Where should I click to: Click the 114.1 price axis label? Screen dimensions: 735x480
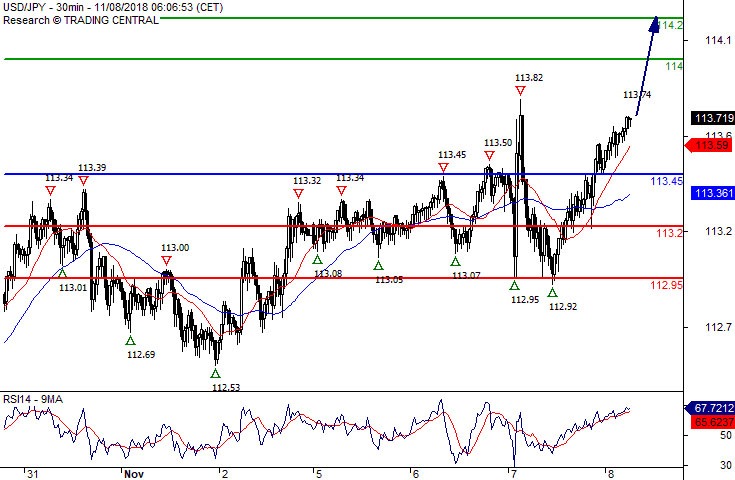(x=718, y=40)
